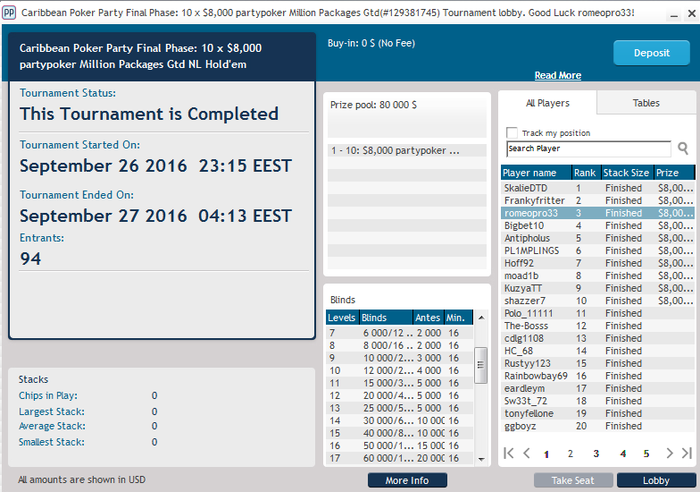Click the Prize pool 80 000 $ text
The height and width of the screenshot is (492, 700).
(373, 105)
